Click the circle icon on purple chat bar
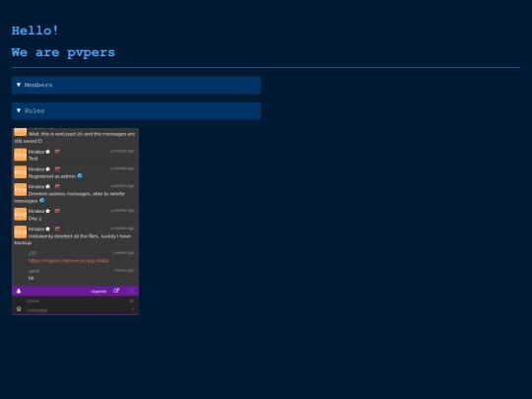This screenshot has width=532, height=399. pyautogui.click(x=132, y=291)
